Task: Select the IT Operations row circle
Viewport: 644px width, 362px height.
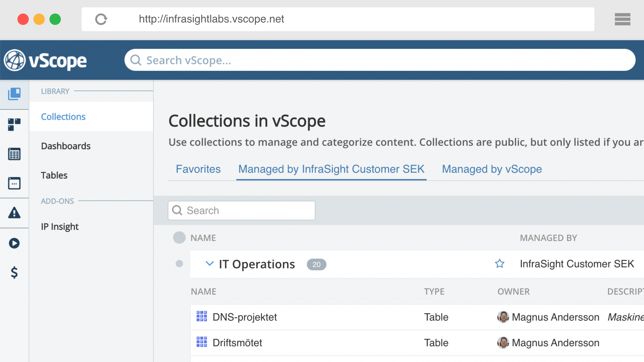Action: (179, 264)
